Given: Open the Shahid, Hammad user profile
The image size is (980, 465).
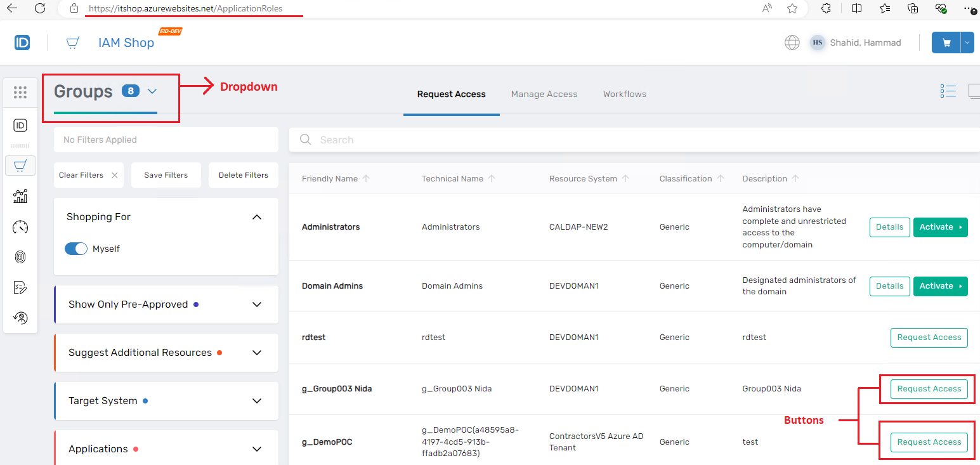Looking at the screenshot, I should [865, 43].
